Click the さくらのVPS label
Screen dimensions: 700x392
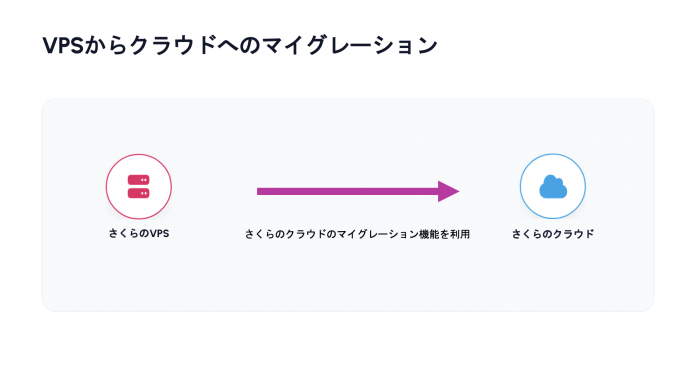click(139, 234)
